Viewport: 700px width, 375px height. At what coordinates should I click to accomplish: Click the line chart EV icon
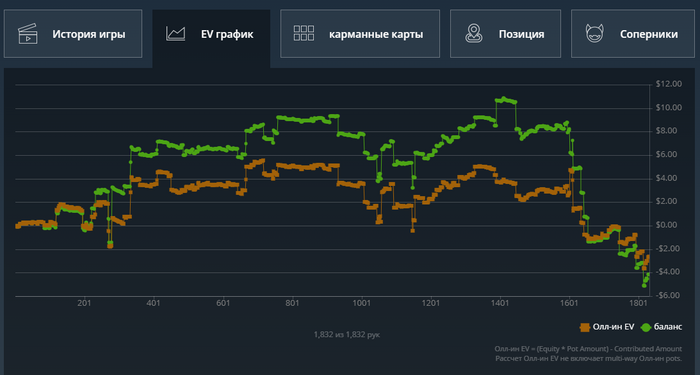(175, 34)
